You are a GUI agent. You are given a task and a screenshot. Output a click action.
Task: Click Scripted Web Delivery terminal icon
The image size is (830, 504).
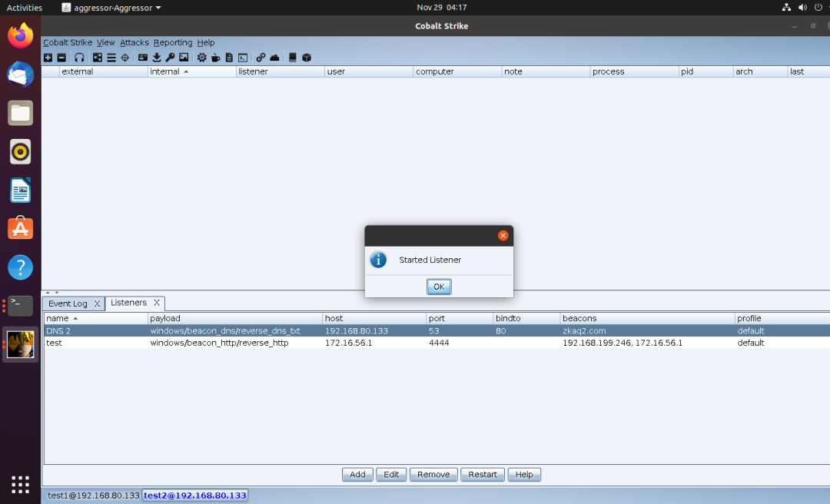243,58
